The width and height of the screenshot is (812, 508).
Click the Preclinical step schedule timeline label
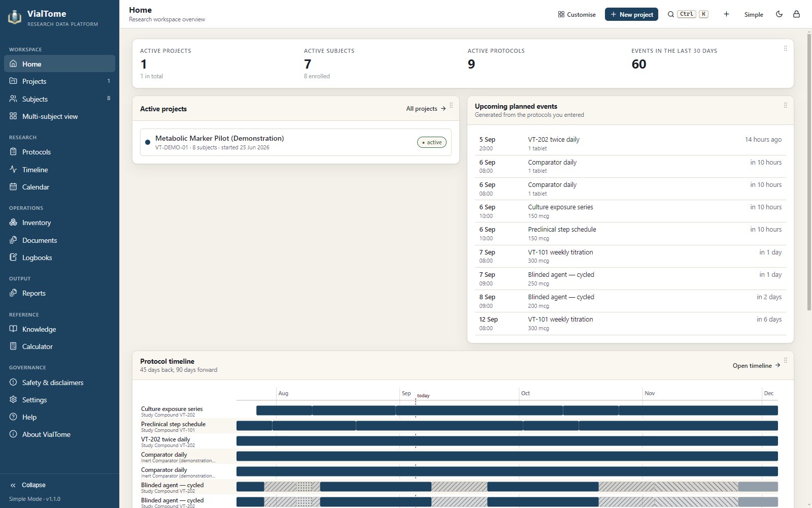(x=173, y=424)
